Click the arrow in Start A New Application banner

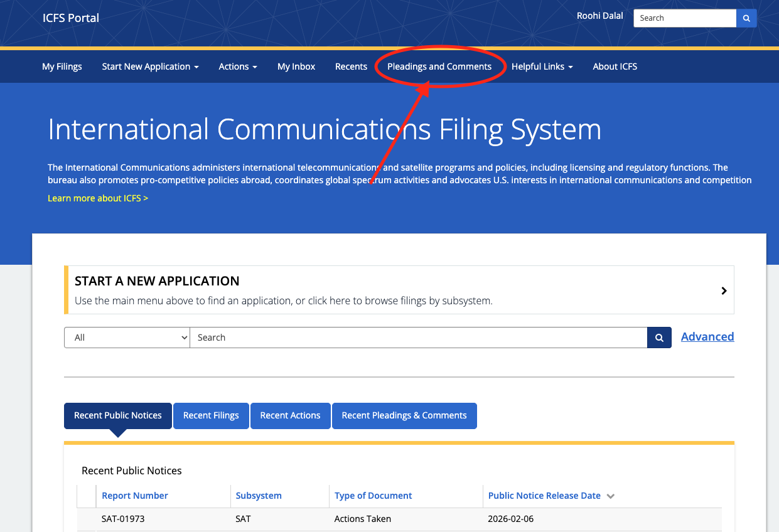(724, 290)
